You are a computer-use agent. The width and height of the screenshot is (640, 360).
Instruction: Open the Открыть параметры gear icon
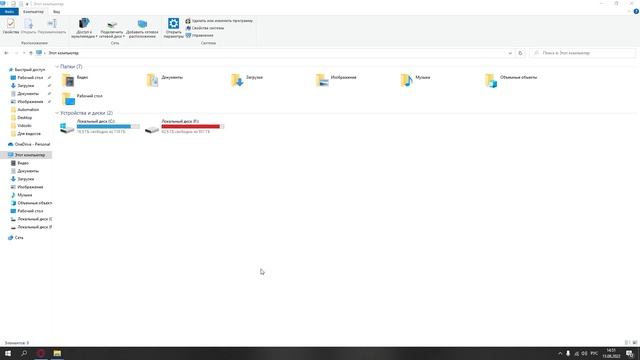[173, 28]
